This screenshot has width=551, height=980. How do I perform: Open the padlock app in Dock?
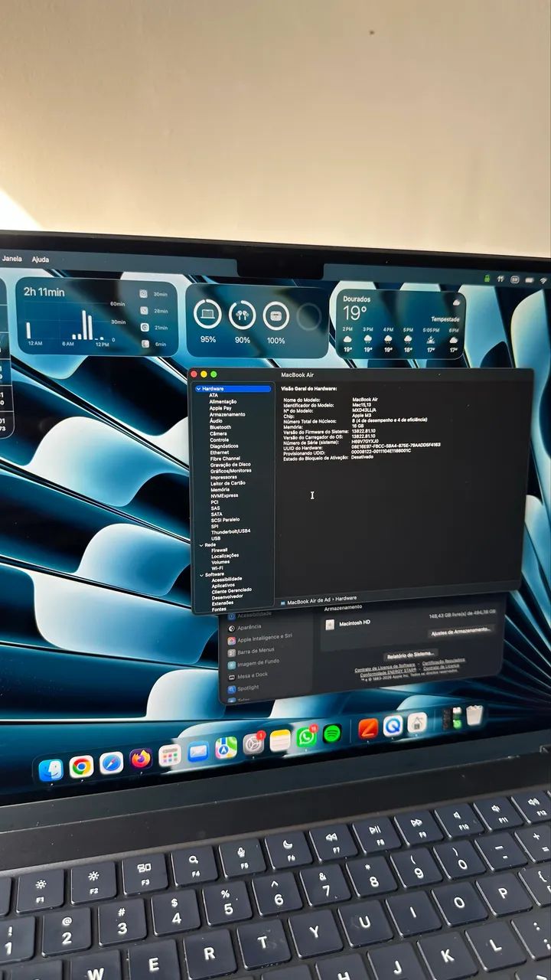417,722
